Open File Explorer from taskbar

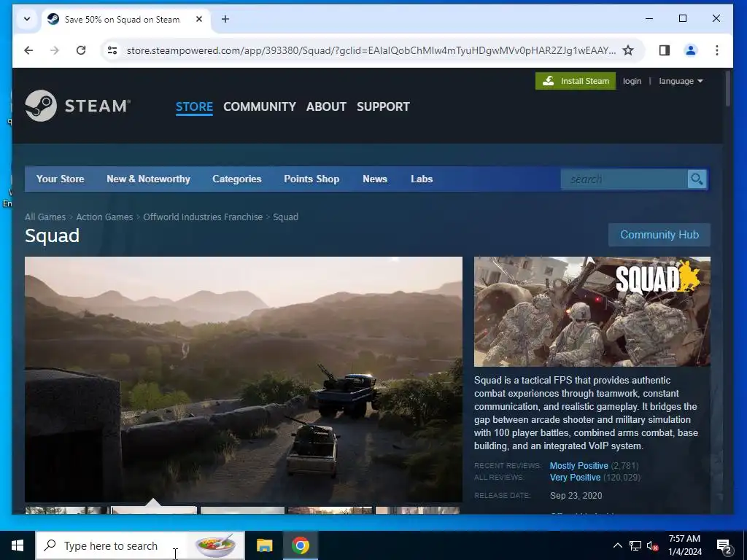(x=264, y=545)
